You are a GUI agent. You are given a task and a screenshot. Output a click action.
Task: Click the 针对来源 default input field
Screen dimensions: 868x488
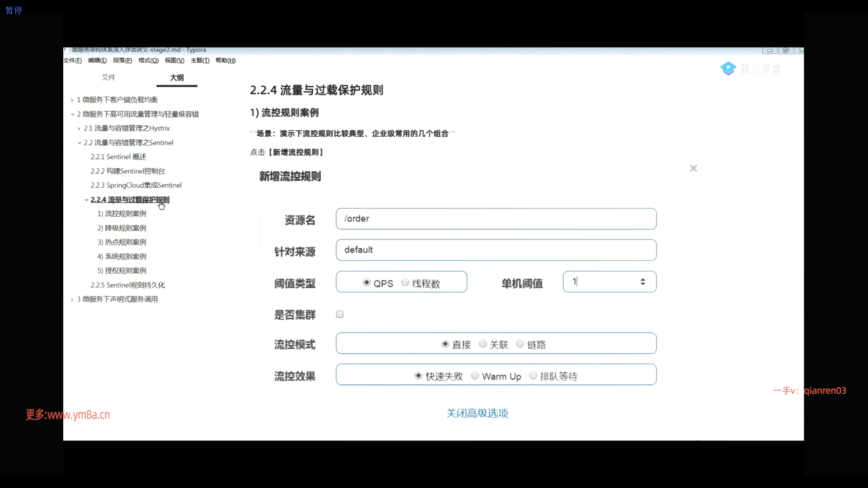[496, 250]
